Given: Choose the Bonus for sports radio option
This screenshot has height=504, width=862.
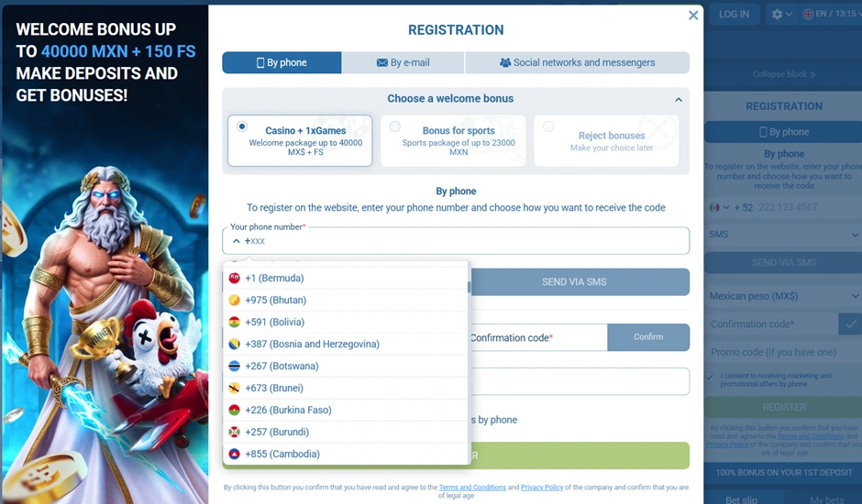Looking at the screenshot, I should point(394,126).
